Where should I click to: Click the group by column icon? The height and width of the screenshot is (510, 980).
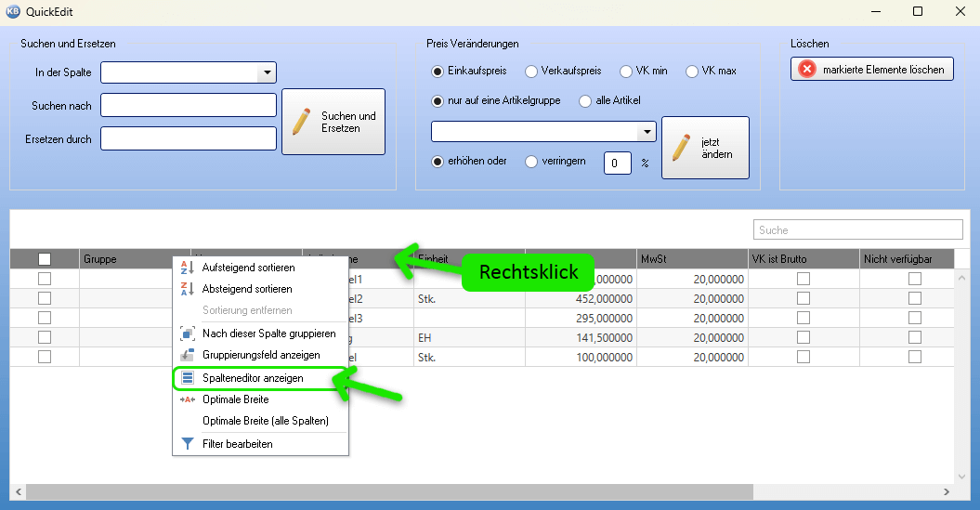[x=187, y=333]
